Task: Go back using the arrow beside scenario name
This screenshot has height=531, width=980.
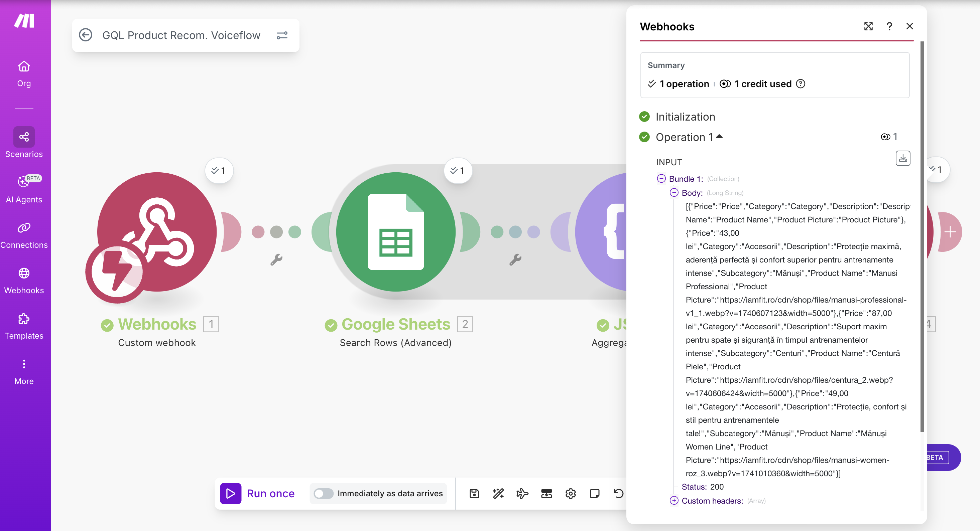Action: point(86,35)
